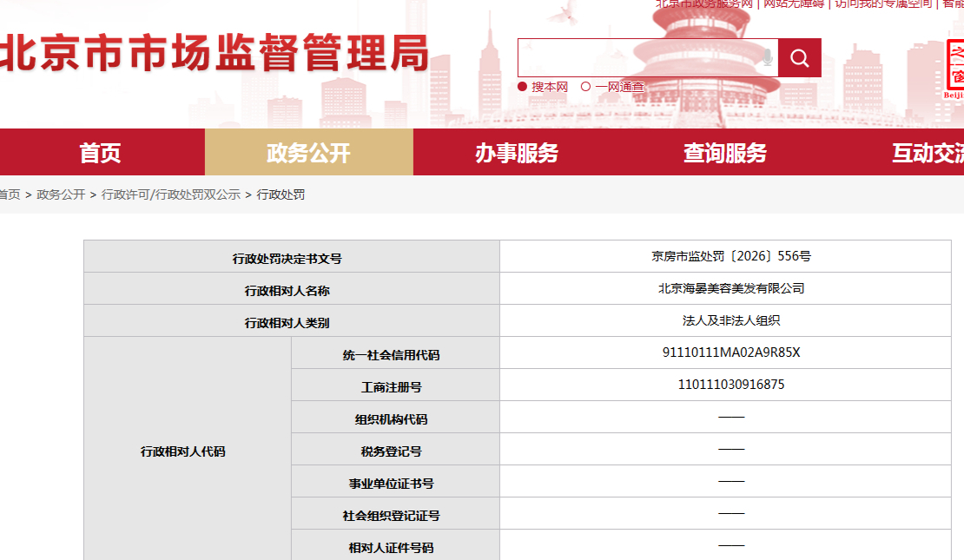Click the 相对人证件号码 label cell
964x560 pixels.
395,545
